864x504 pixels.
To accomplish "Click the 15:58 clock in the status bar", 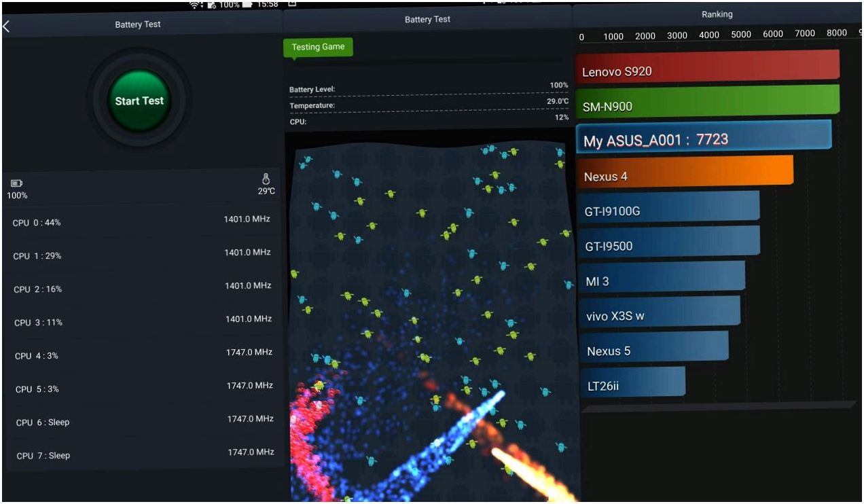I will coord(268,4).
